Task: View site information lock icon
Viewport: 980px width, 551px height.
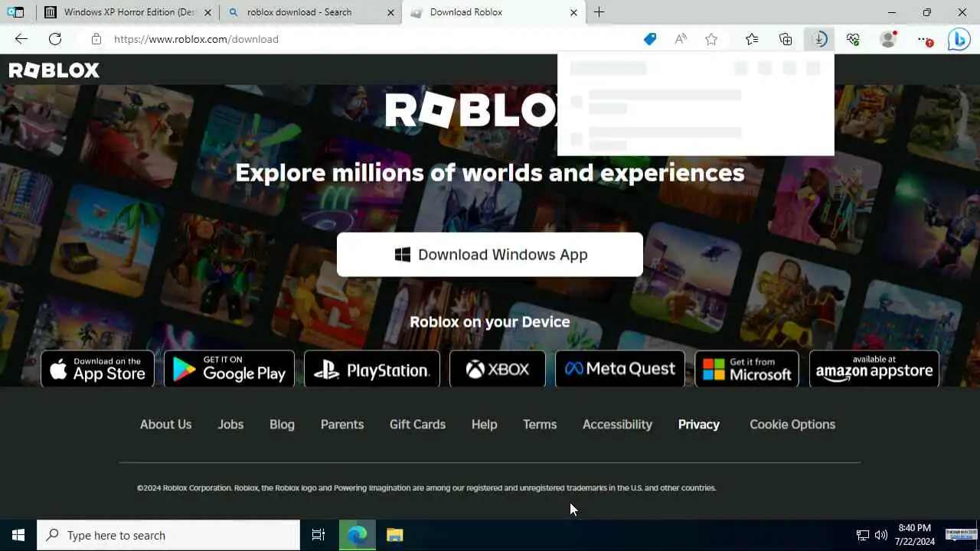Action: pos(96,39)
